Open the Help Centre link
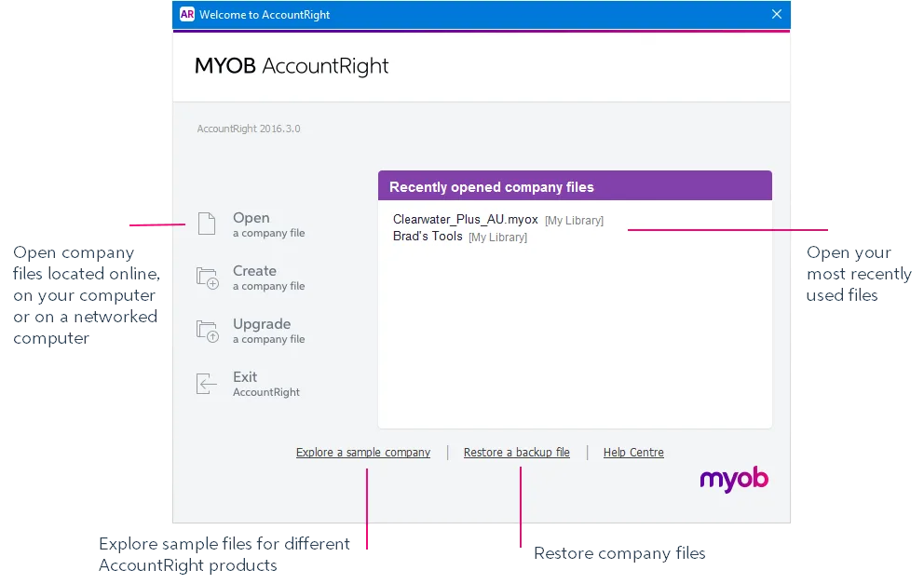The image size is (924, 584). tap(633, 452)
